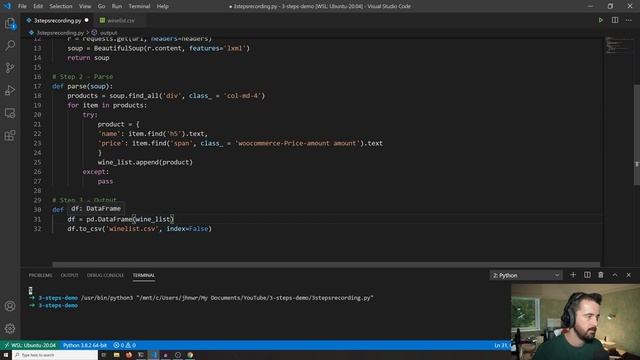Image resolution: width=640 pixels, height=360 pixels.
Task: Open the Remote Explorer view
Action: [10, 113]
